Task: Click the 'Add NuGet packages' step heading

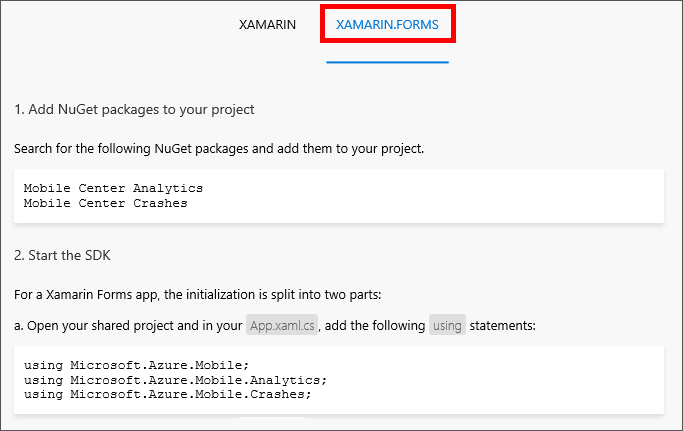Action: coord(134,109)
